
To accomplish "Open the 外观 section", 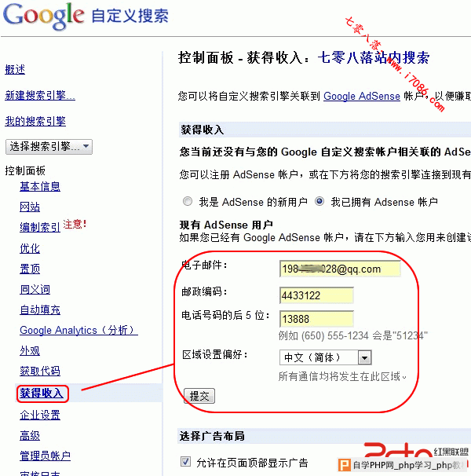I will pyautogui.click(x=30, y=350).
